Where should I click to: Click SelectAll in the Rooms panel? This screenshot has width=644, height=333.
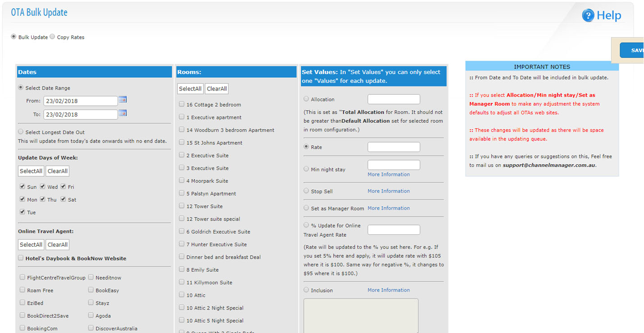190,89
